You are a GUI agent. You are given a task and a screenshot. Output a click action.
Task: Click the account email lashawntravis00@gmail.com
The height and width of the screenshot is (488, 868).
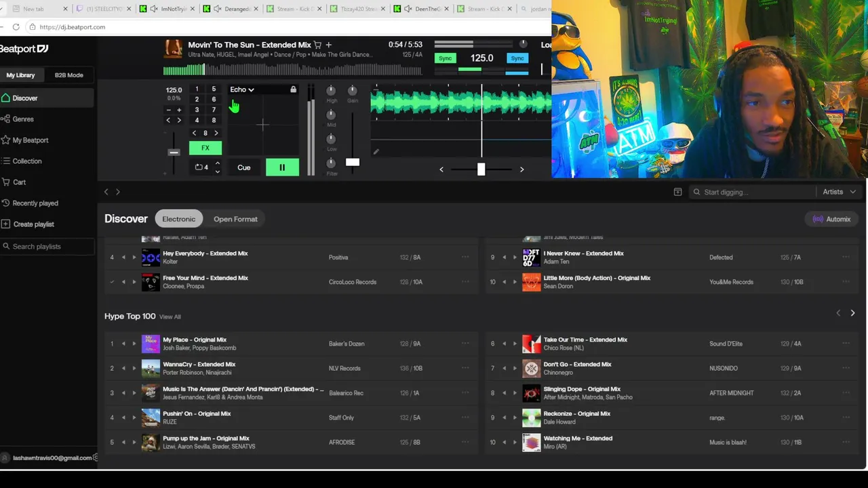coord(52,457)
